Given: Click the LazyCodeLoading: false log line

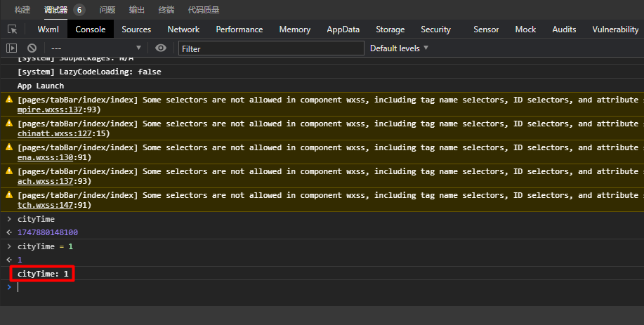Looking at the screenshot, I should 89,72.
